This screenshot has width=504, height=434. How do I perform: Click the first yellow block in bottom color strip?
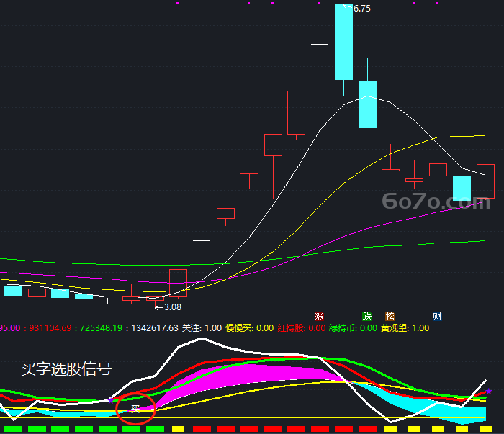(x=178, y=428)
